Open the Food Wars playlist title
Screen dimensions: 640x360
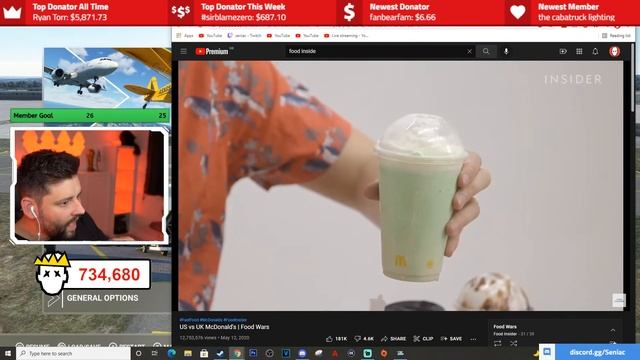(x=505, y=327)
